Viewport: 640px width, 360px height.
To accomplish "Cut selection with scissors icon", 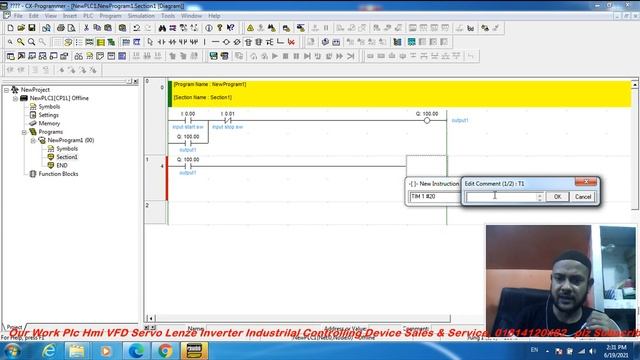I will (x=86, y=28).
